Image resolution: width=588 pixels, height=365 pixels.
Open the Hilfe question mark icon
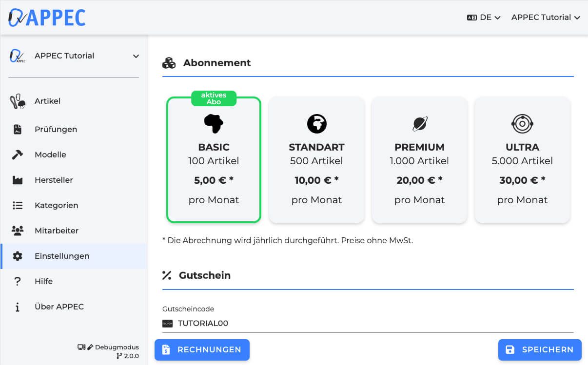click(x=18, y=281)
